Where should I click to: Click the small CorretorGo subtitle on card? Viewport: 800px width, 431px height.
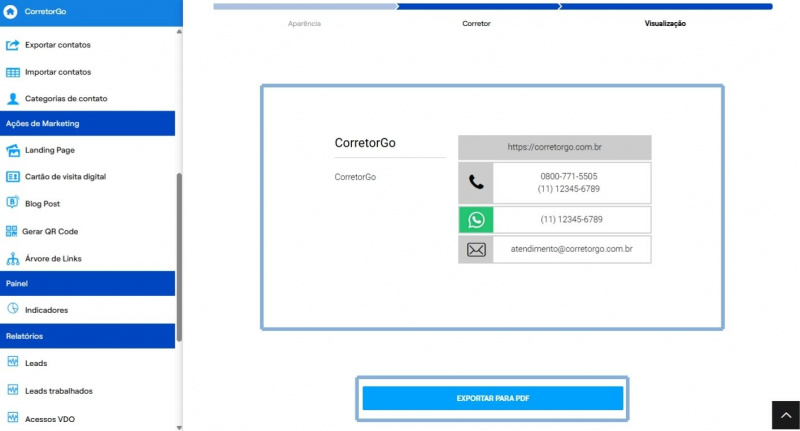coord(355,177)
